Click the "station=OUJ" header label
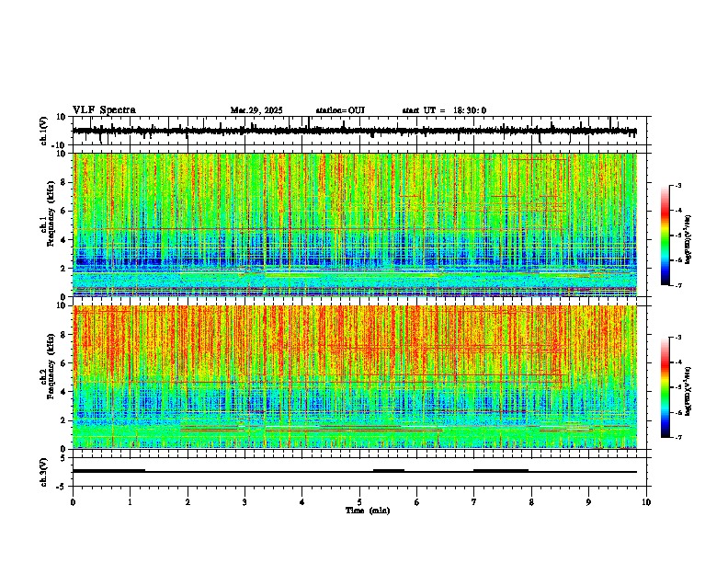728x563 pixels. coord(340,110)
